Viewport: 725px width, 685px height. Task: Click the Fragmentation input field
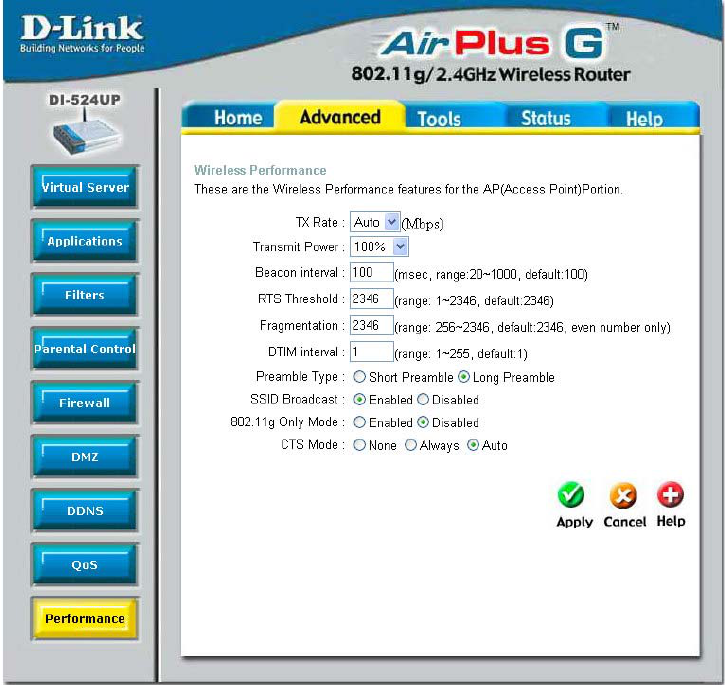pyautogui.click(x=372, y=325)
